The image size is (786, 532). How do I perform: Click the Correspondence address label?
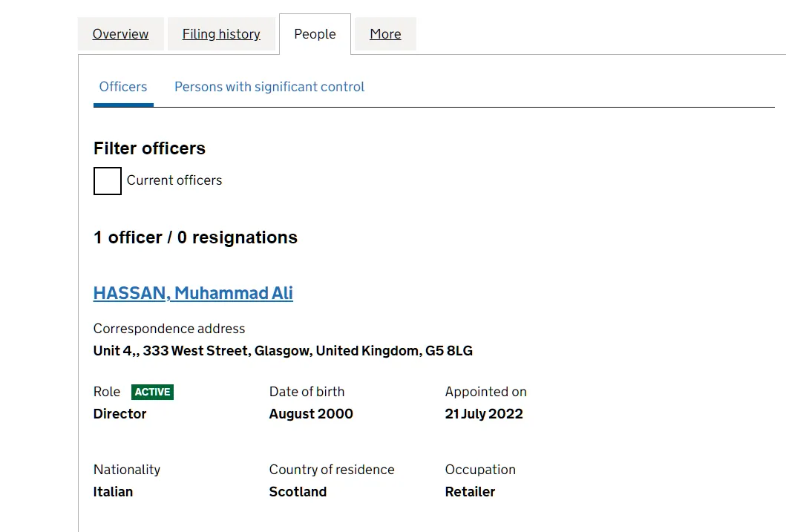[169, 329]
